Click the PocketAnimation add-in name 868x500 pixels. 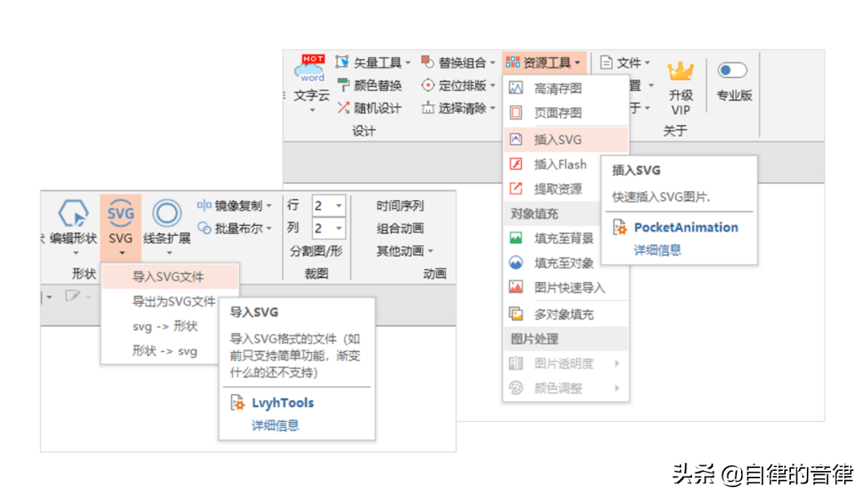pos(686,227)
